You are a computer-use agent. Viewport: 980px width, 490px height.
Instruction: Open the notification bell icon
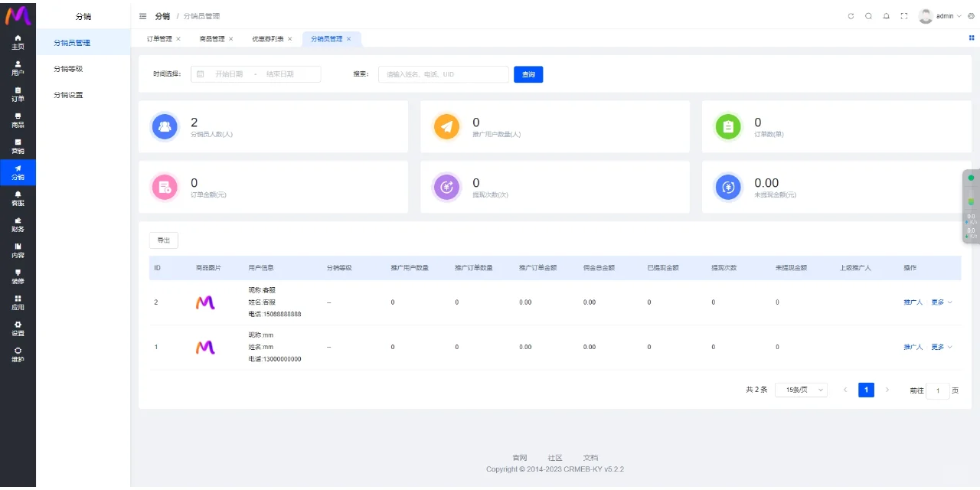click(x=886, y=16)
